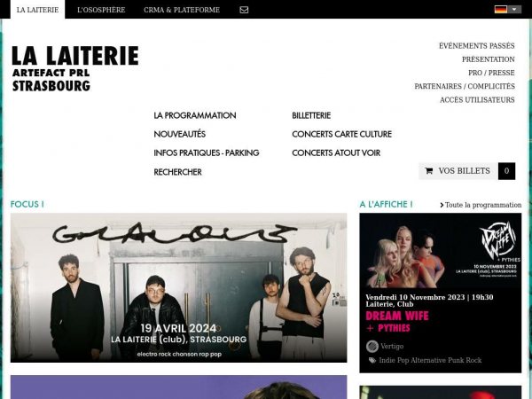Open the Dream Wife concert poster image

tap(441, 250)
